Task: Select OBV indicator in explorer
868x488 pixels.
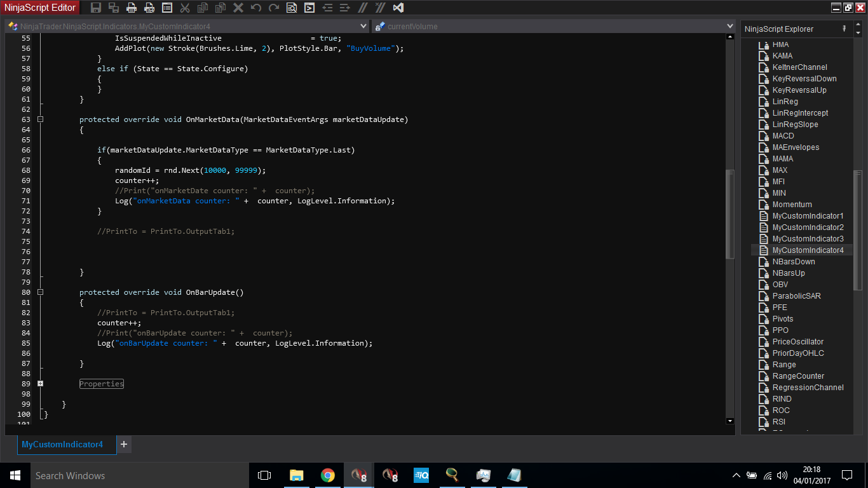Action: tap(780, 285)
